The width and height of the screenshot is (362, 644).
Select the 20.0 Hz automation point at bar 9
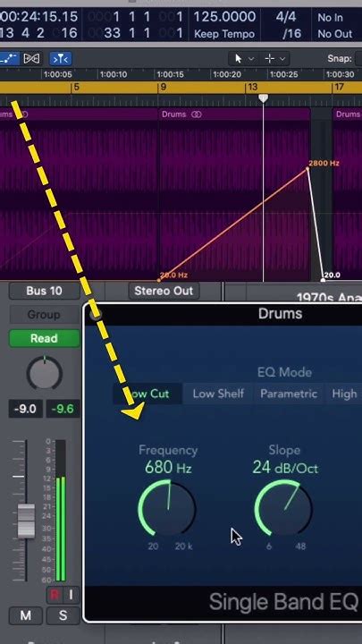tap(159, 281)
